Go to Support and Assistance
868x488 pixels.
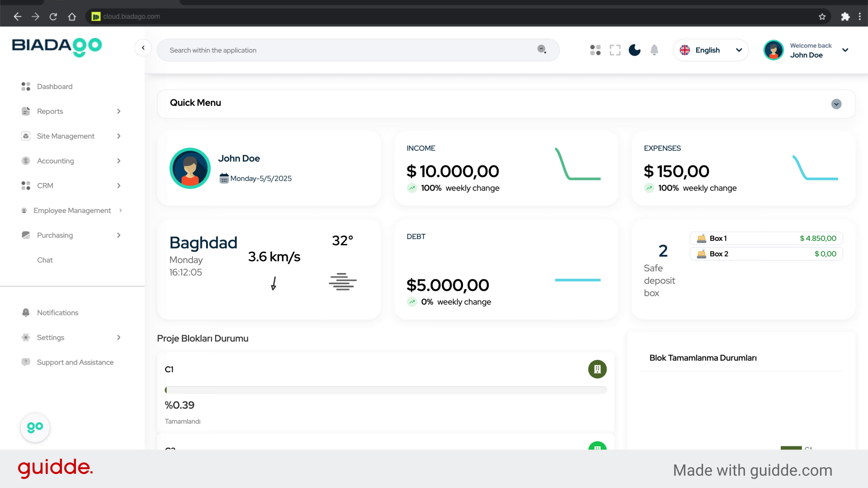(x=75, y=362)
